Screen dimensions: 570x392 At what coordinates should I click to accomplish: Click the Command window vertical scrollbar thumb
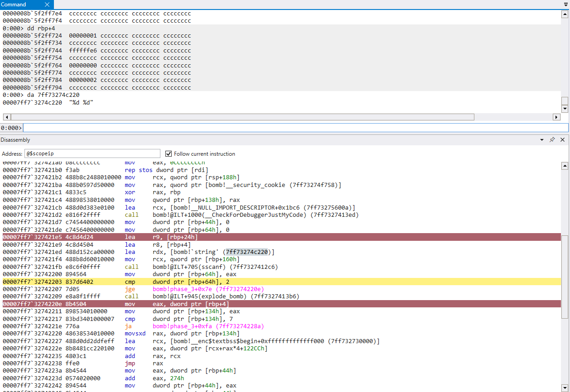click(565, 100)
